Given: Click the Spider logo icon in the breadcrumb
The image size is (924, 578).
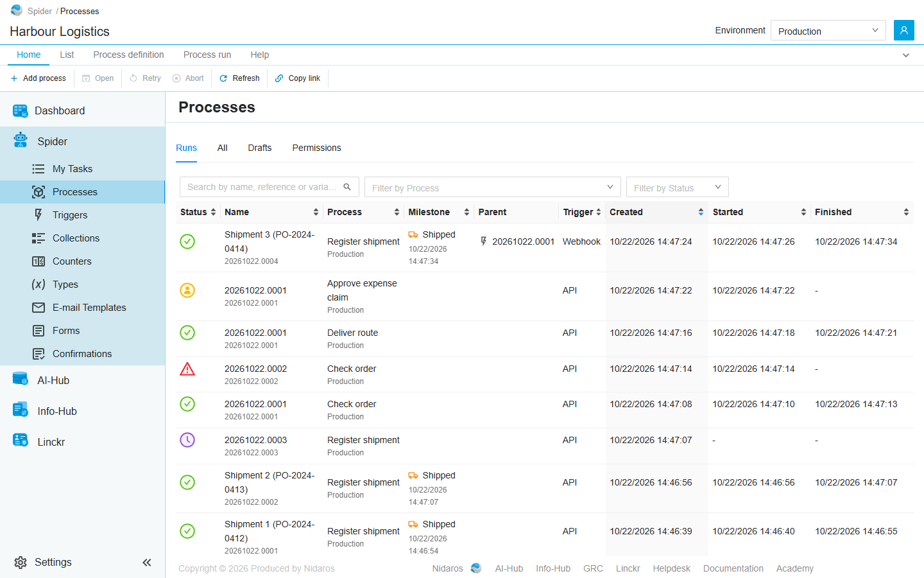Looking at the screenshot, I should click(17, 10).
